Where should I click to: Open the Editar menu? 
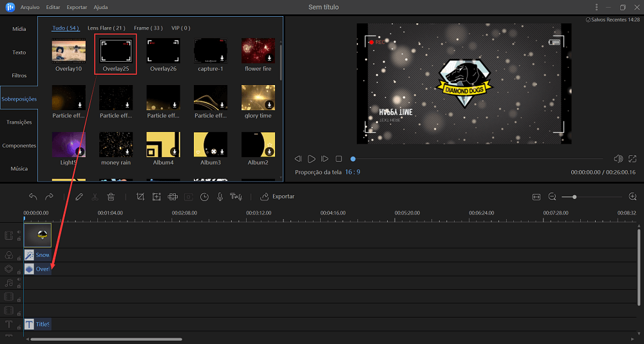tap(53, 7)
